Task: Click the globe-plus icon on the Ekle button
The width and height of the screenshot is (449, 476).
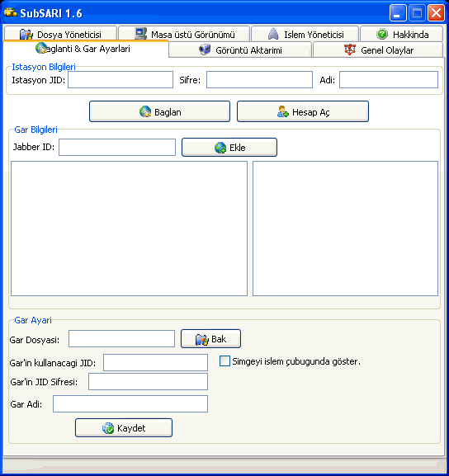Action: [x=220, y=148]
